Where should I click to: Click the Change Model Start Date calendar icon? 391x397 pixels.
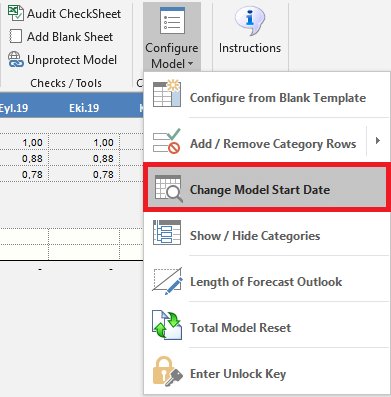click(169, 189)
